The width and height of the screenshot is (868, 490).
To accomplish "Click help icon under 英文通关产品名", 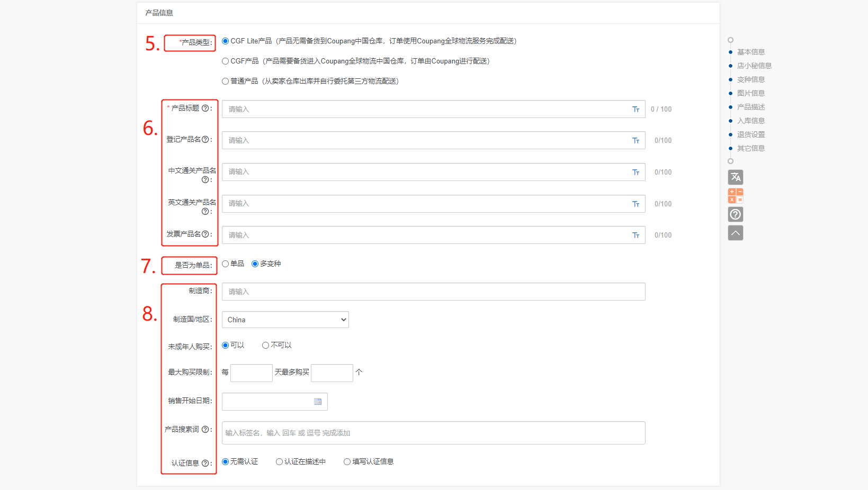I will point(205,211).
